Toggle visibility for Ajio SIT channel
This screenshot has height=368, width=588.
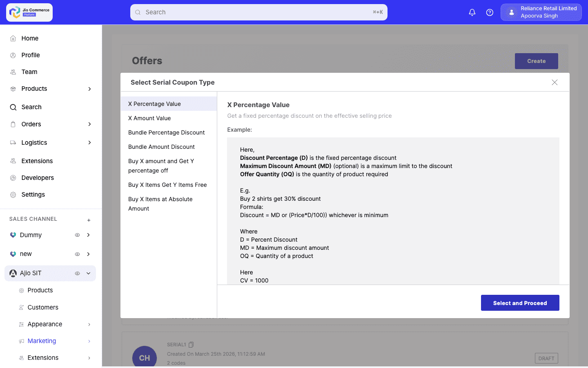pos(77,273)
